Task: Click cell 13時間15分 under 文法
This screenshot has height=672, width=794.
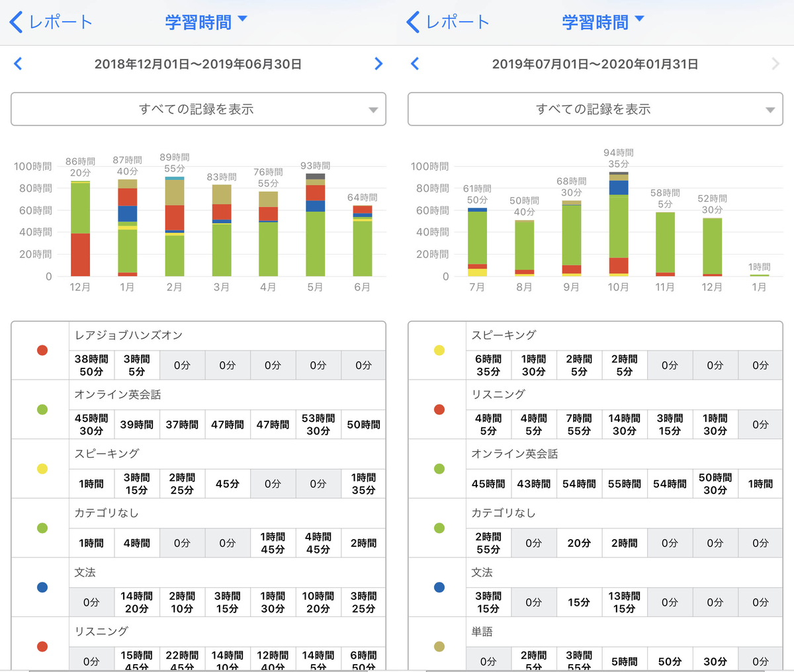Action: tap(625, 603)
